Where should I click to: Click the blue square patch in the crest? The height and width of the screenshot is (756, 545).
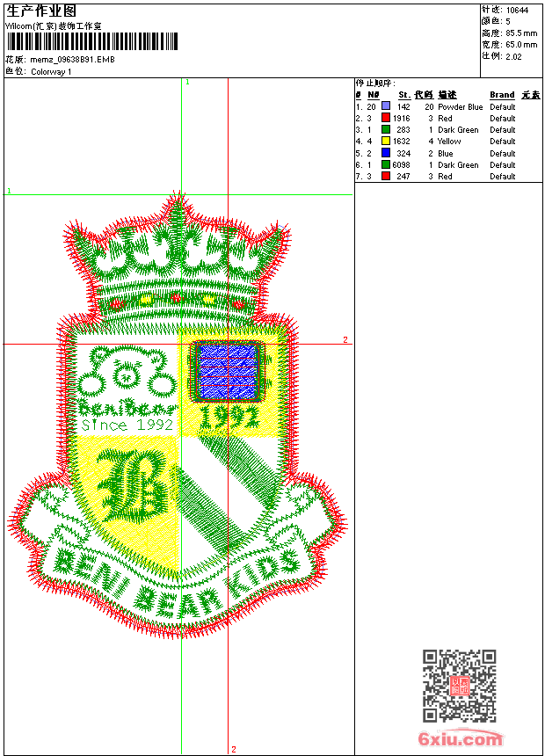tap(227, 371)
